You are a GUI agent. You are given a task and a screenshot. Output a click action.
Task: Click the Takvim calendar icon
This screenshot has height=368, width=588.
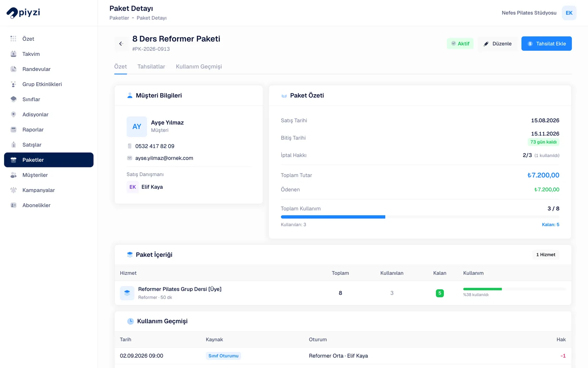tap(14, 54)
